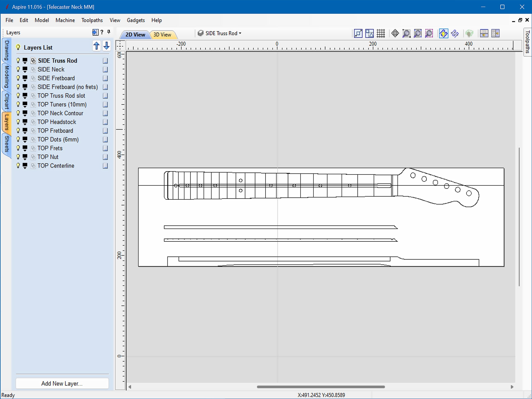Image resolution: width=532 pixels, height=399 pixels.
Task: Switch to the 3D View tab
Action: [163, 34]
